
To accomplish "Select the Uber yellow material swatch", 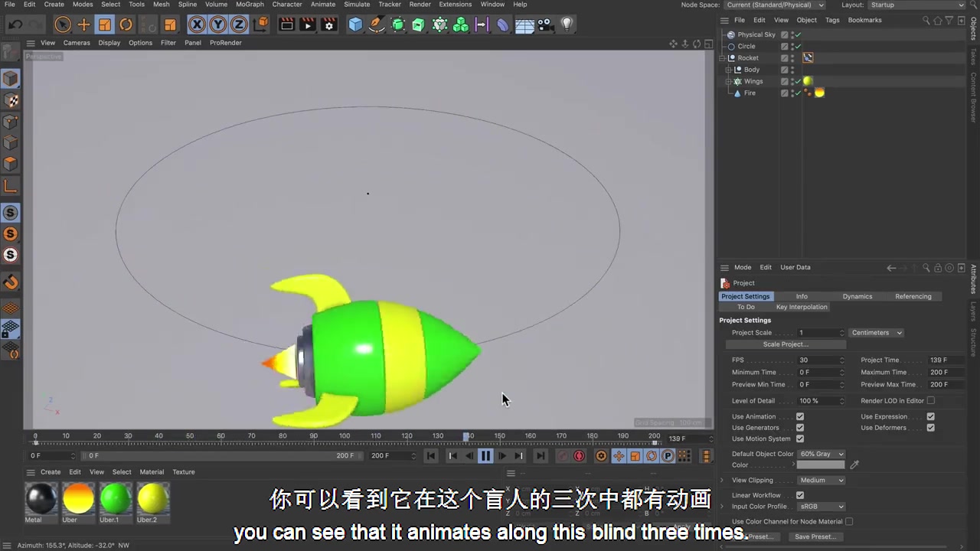I will point(77,498).
